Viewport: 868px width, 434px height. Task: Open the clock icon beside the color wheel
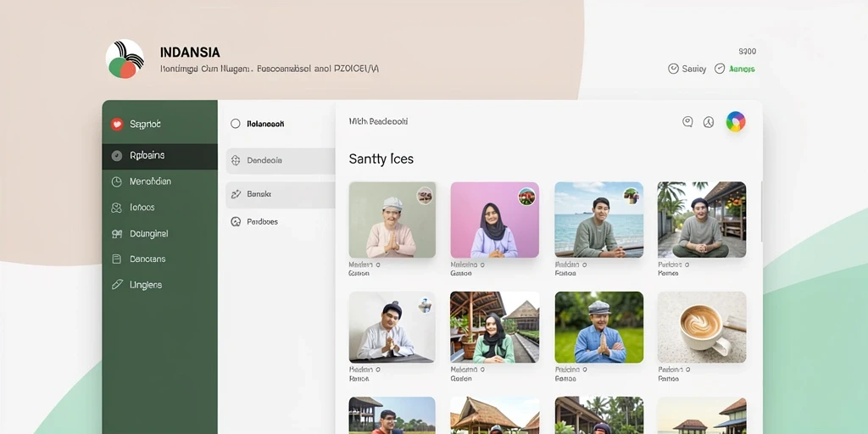(709, 122)
